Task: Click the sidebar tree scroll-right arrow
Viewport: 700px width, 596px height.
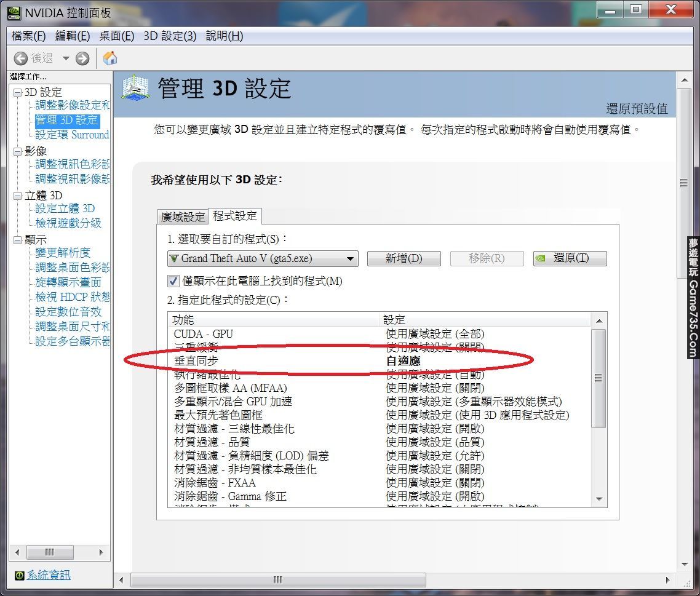Action: point(101,552)
